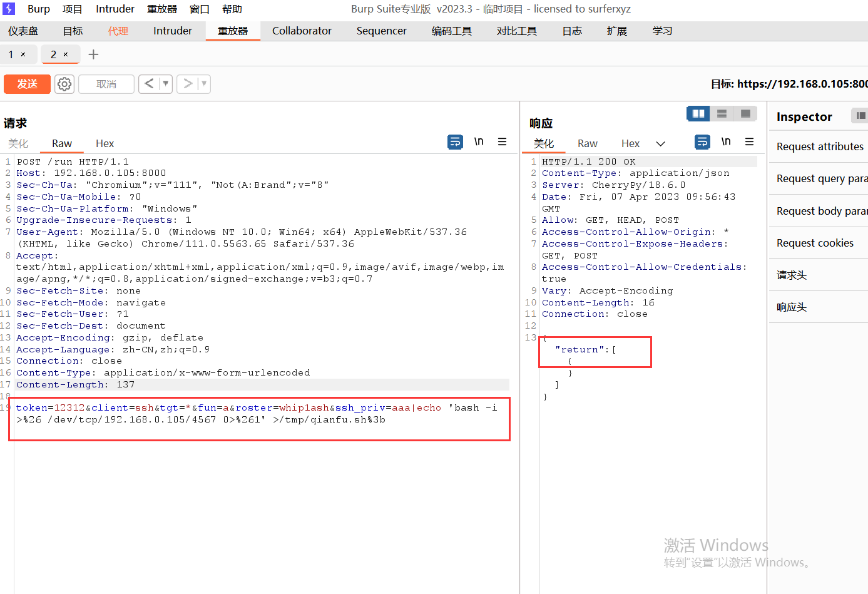
Task: Go back with the previous request arrow
Action: (x=149, y=84)
